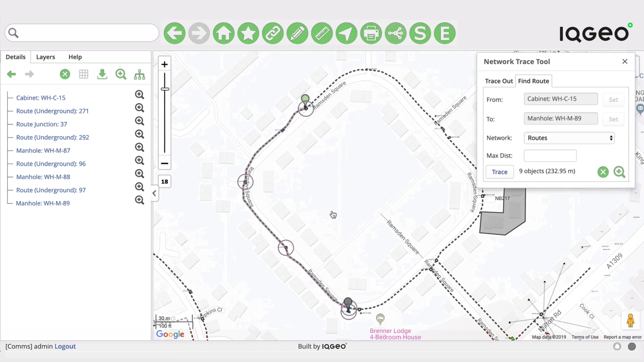The width and height of the screenshot is (644, 362).
Task: Click the location/GPS arrow icon
Action: [x=346, y=33]
